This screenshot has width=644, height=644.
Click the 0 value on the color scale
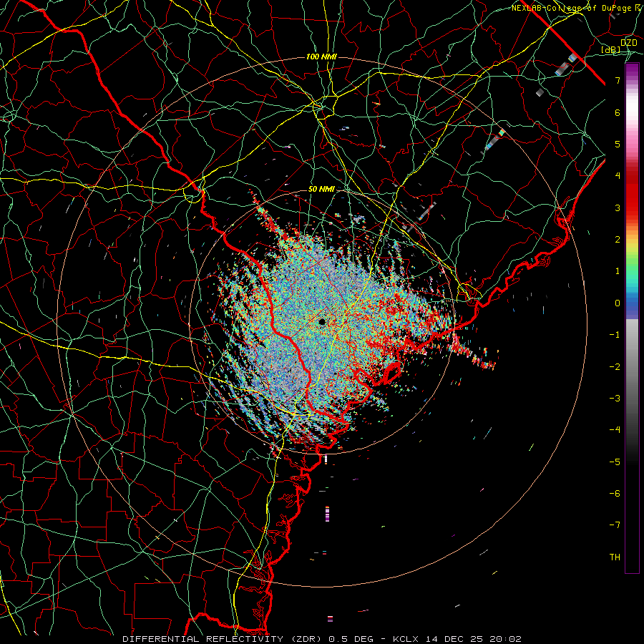(618, 303)
